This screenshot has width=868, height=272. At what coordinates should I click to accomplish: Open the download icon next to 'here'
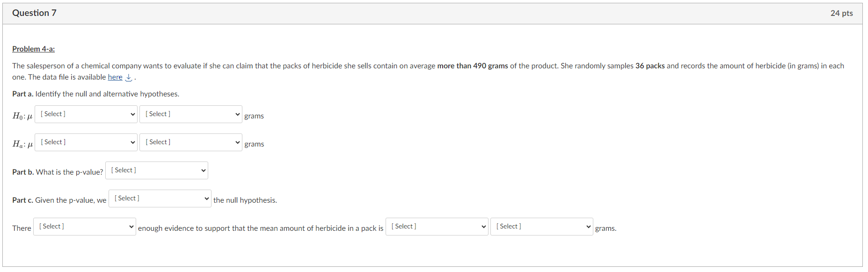tap(127, 77)
